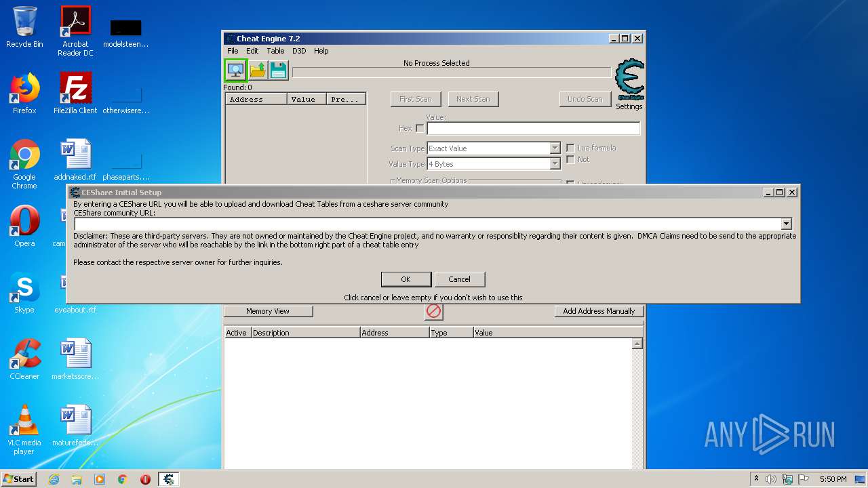Focus the scan Value input field

click(533, 128)
